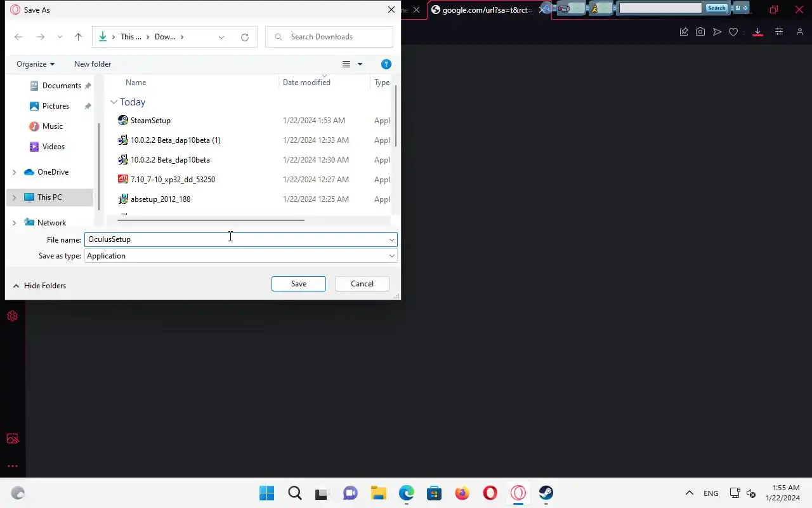Go up one folder level
Screen dimensions: 812x508
click(x=78, y=37)
